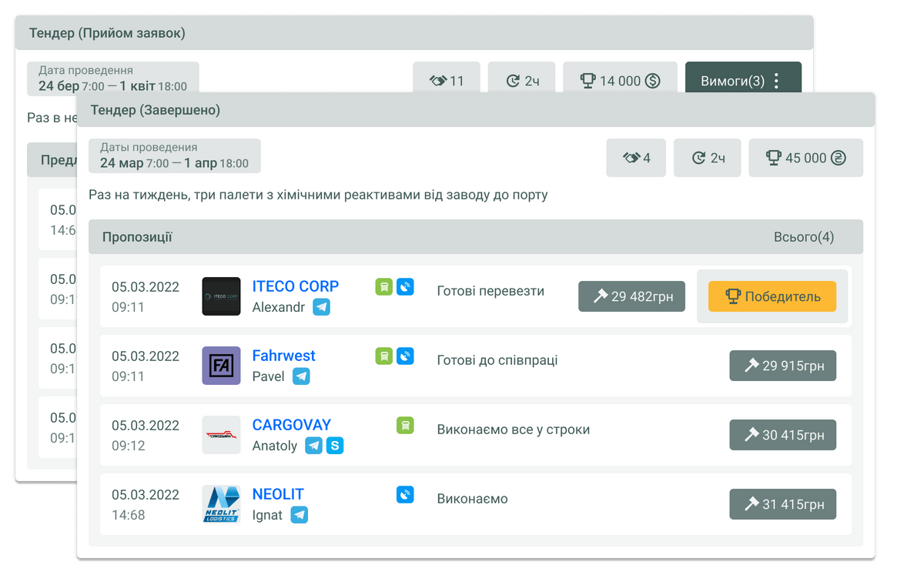
Task: Click the Победитель winner button
Action: (x=772, y=296)
